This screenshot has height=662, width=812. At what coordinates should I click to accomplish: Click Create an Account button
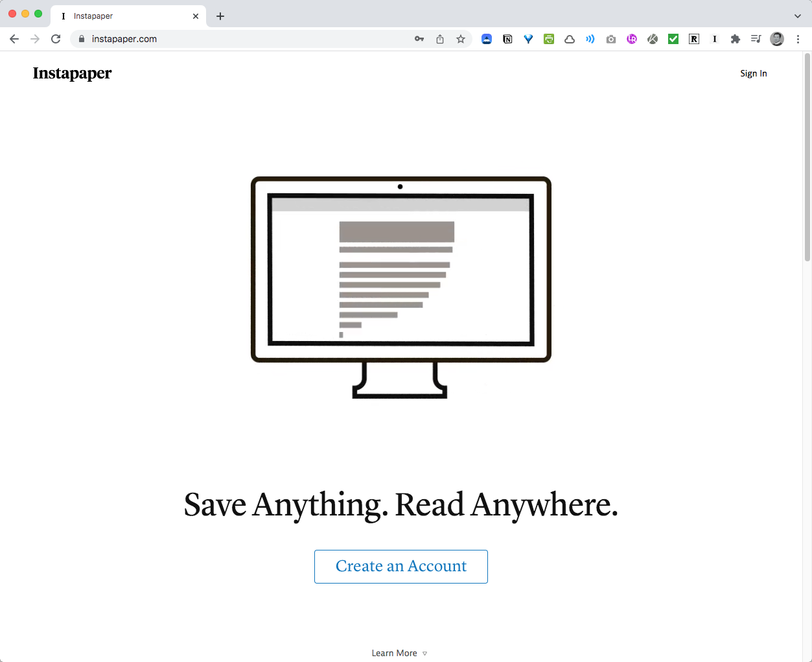pyautogui.click(x=401, y=567)
